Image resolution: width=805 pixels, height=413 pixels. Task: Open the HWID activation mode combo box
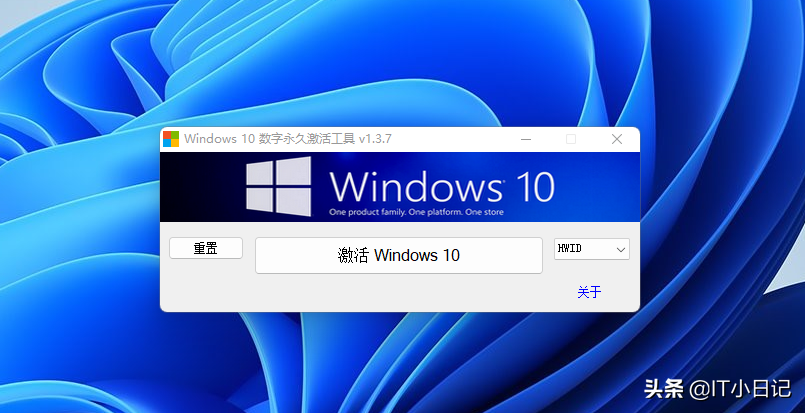point(591,249)
